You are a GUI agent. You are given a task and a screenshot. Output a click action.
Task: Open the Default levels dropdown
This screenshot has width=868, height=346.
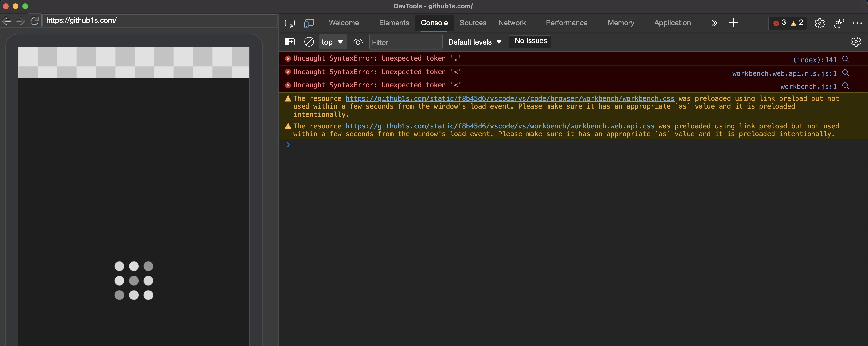[474, 42]
